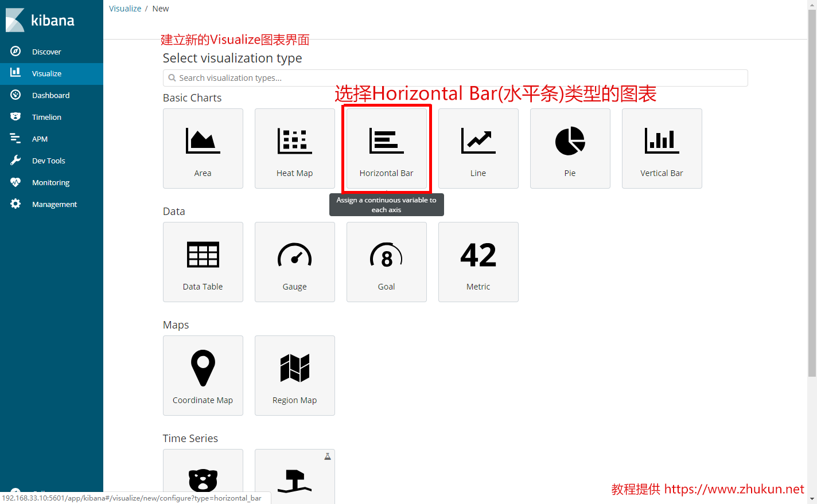817x504 pixels.
Task: Click the Monitoring heartbeat icon
Action: [15, 182]
